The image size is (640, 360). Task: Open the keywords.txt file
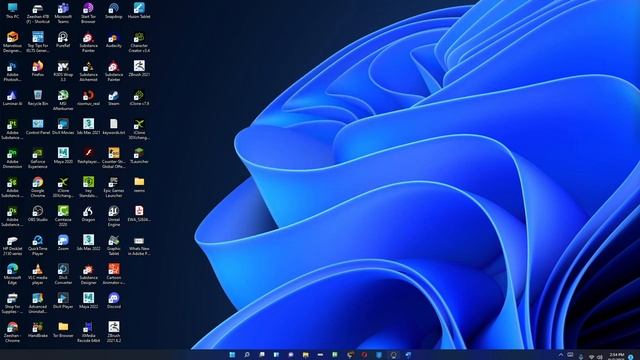pos(113,127)
